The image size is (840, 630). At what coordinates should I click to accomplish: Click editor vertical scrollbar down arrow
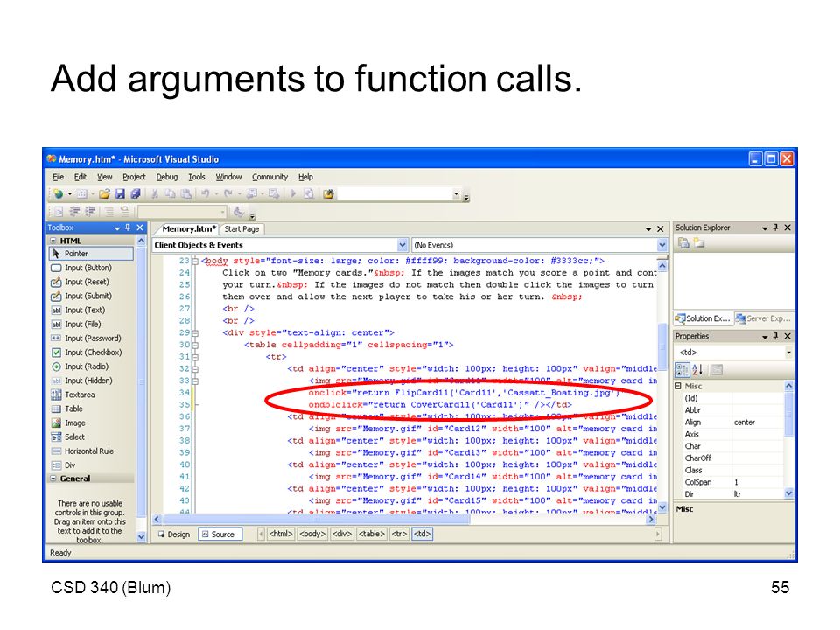pyautogui.click(x=662, y=507)
